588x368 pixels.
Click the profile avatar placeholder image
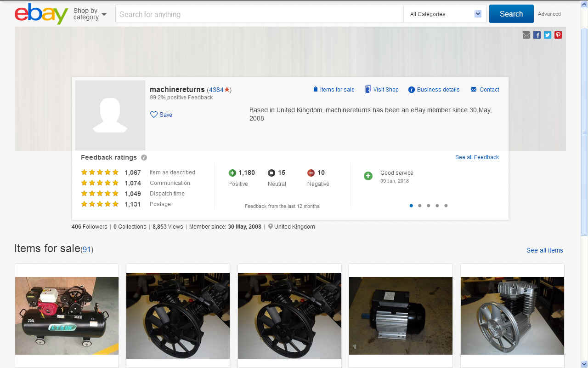[x=110, y=115]
